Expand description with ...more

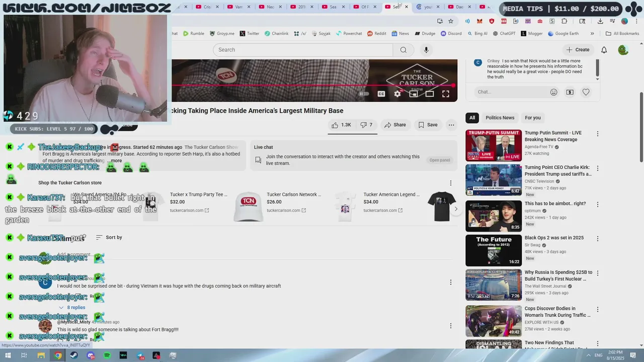114,161
